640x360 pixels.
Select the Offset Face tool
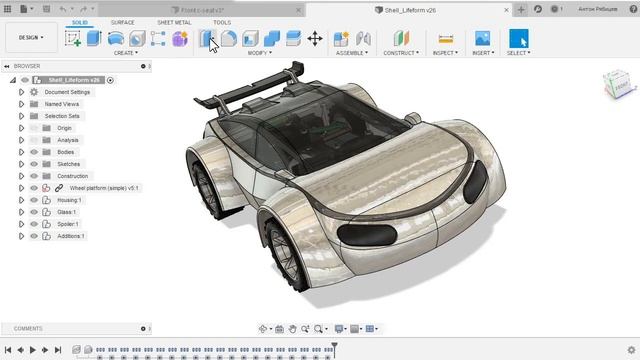tap(293, 38)
